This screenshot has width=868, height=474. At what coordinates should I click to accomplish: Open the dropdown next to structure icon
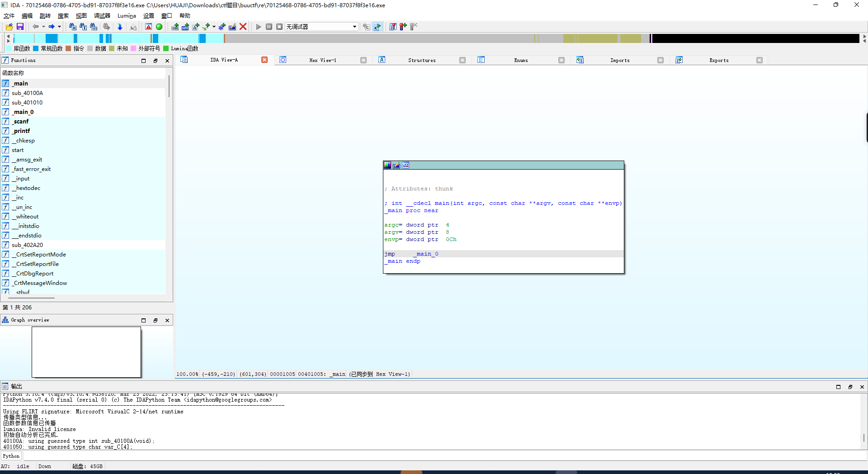[214, 27]
